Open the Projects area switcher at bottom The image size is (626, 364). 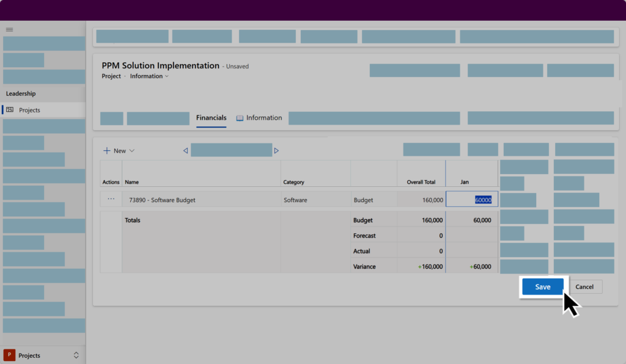[43, 355]
